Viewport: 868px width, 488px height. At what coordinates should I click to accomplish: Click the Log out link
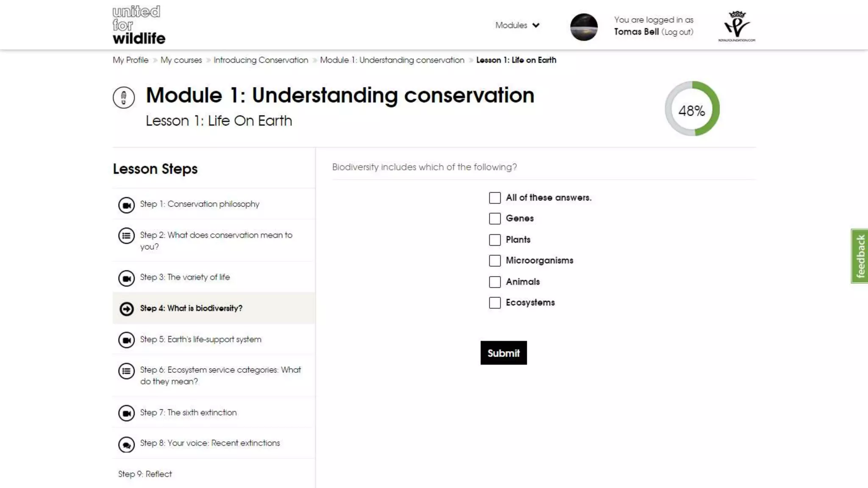(x=677, y=32)
